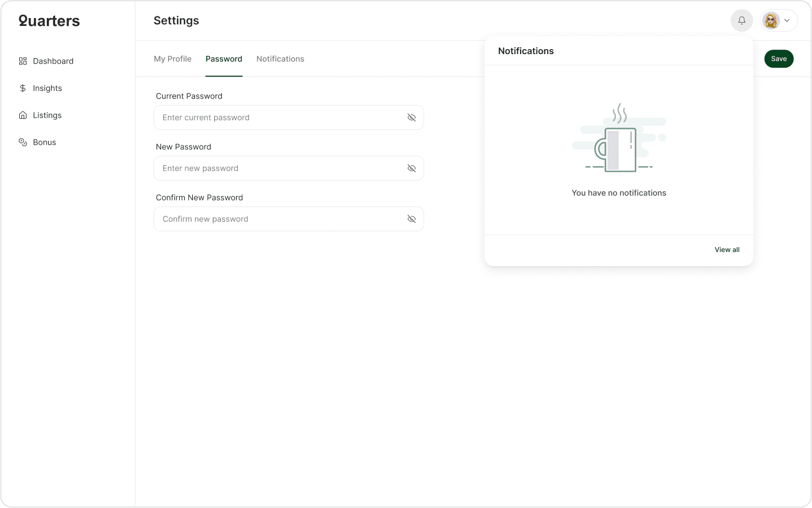Expand the account menu chevron
Image resolution: width=812 pixels, height=508 pixels.
[x=787, y=20]
